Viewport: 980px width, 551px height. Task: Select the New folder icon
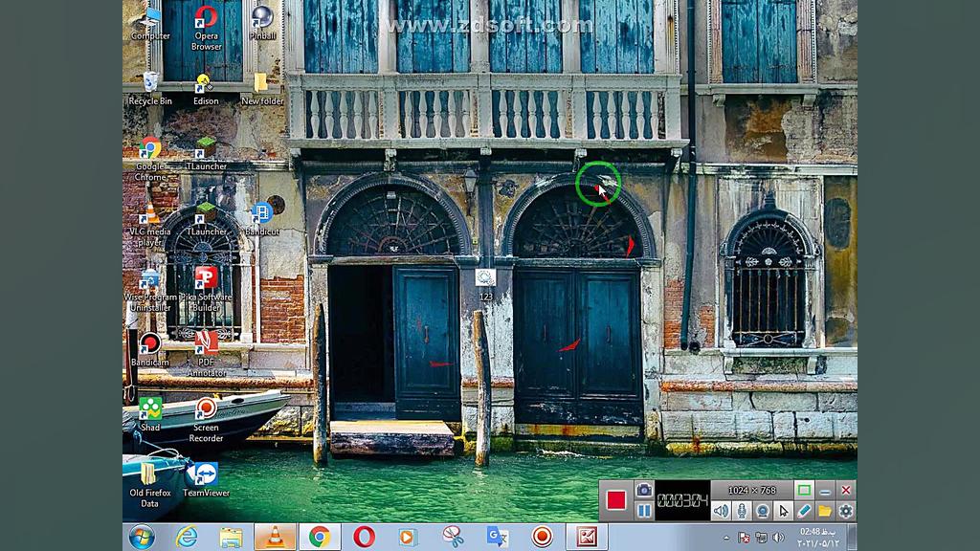click(262, 89)
